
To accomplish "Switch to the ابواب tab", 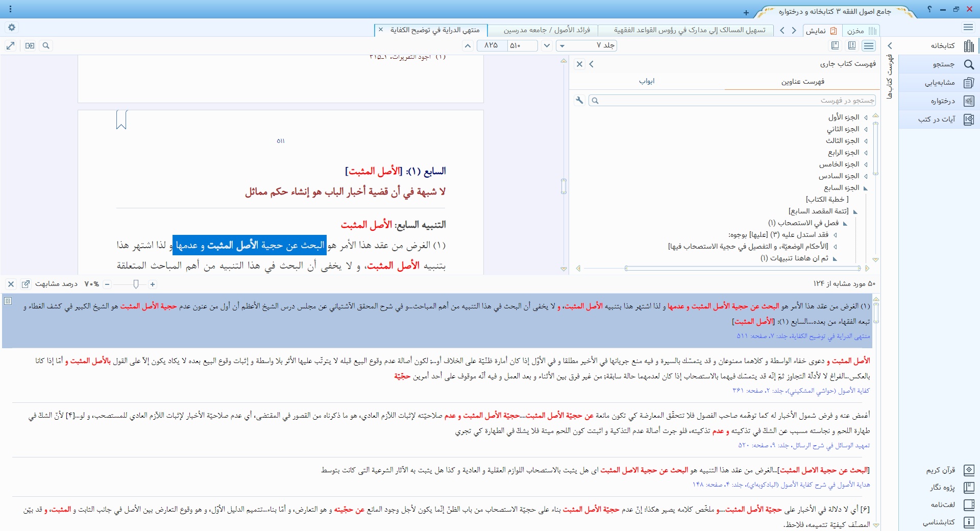I will [647, 82].
